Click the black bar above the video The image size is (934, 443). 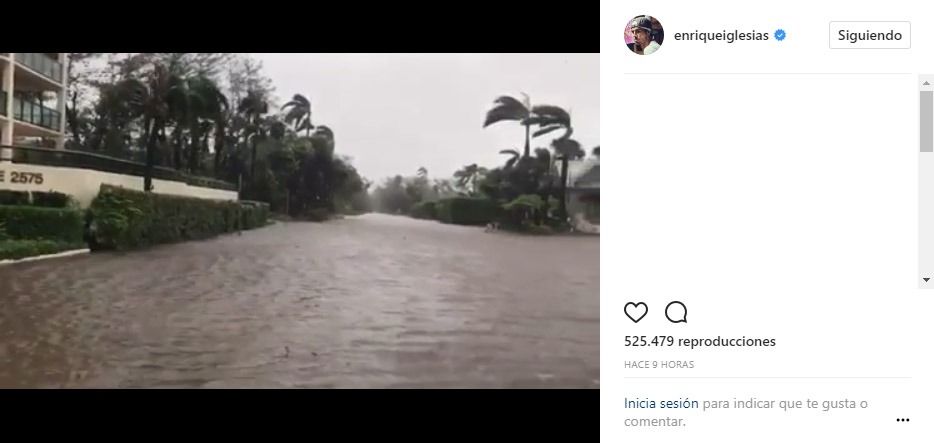(300, 26)
